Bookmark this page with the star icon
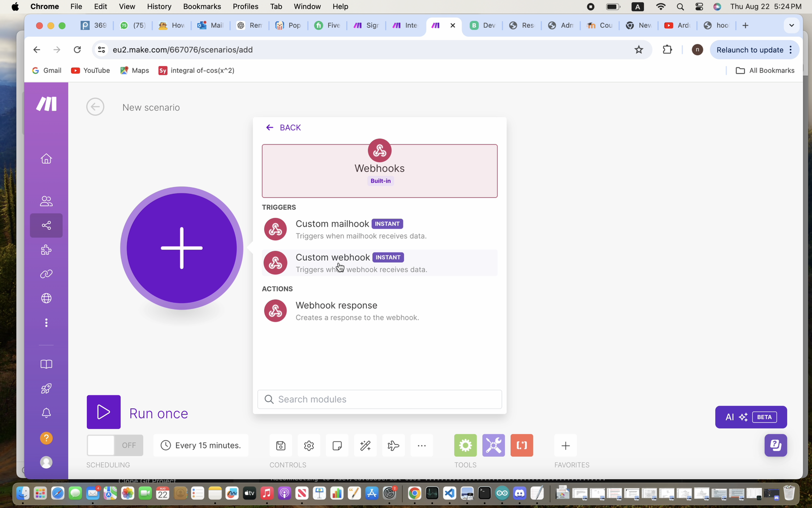 [x=639, y=50]
